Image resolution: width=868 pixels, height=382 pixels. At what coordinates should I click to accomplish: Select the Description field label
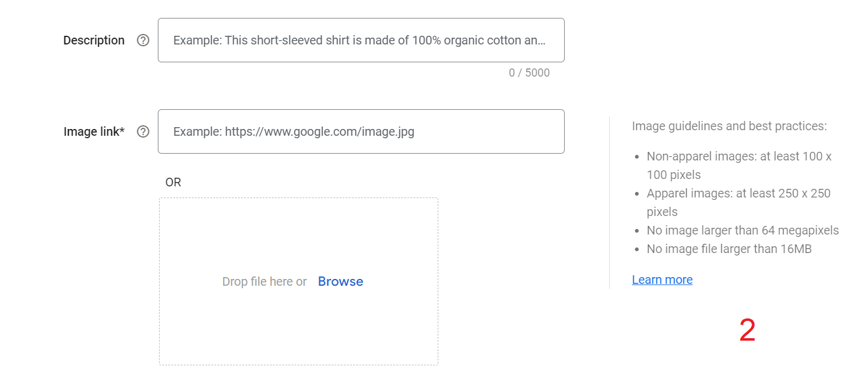94,40
